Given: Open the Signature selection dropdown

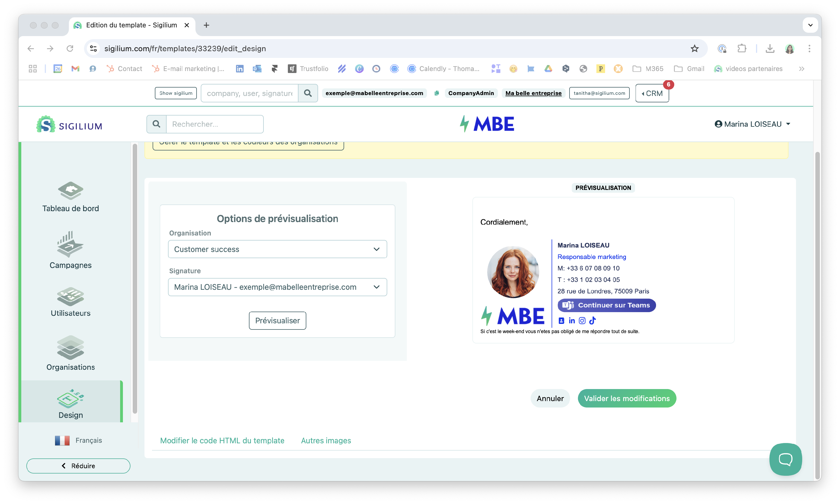Looking at the screenshot, I should pos(277,287).
